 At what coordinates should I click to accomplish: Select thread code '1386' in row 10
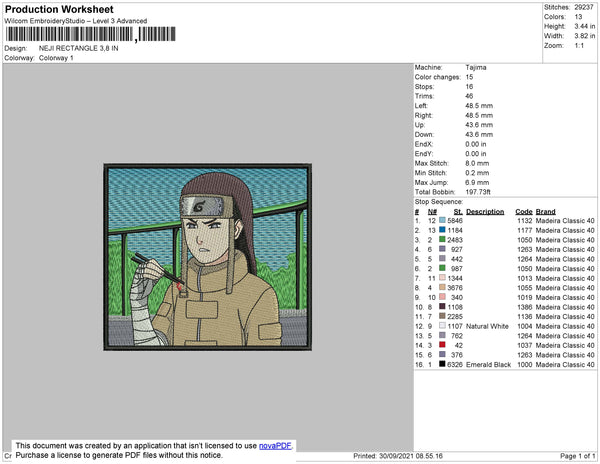tap(525, 307)
